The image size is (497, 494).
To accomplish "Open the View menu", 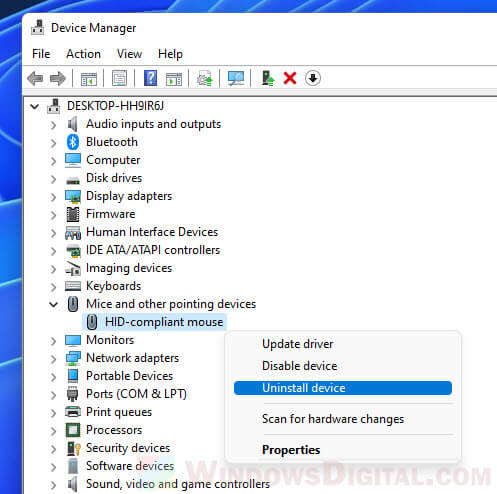I will [129, 54].
